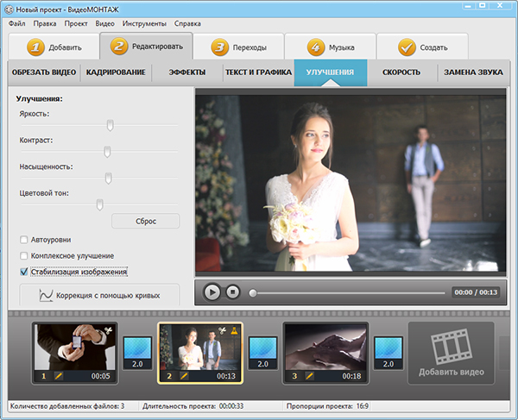
Task: Click pencil edit icon on clip 3
Action: pyautogui.click(x=308, y=376)
